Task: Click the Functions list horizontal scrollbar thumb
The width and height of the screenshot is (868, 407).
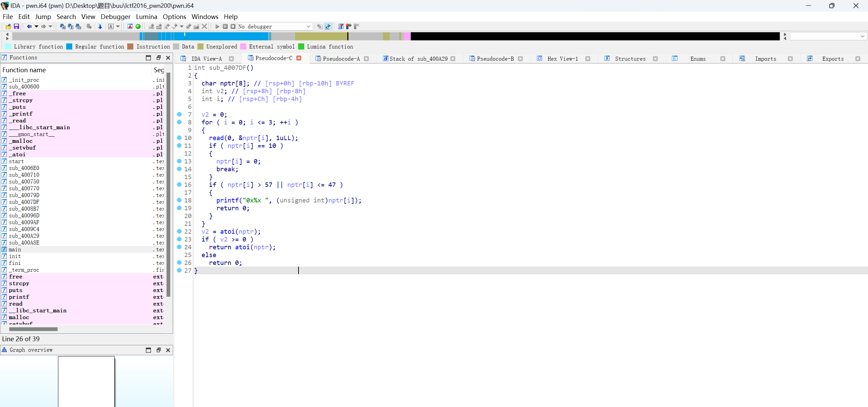Action: (x=33, y=329)
